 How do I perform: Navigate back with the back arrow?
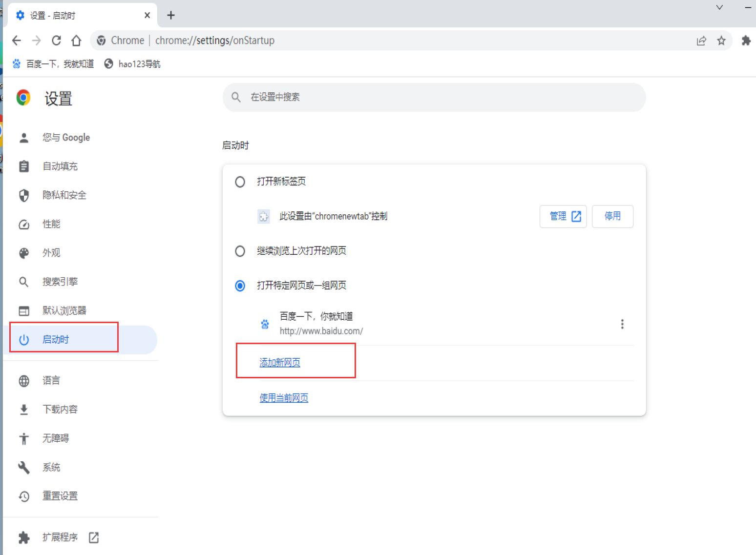point(17,41)
